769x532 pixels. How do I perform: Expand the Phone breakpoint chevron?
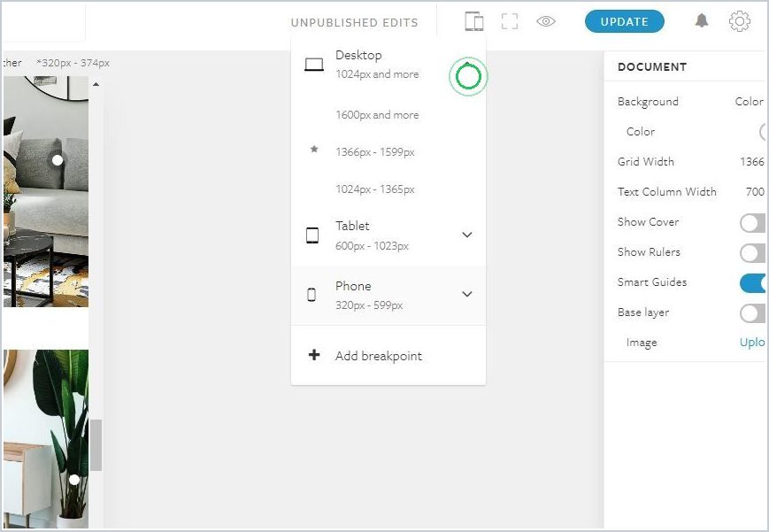467,294
